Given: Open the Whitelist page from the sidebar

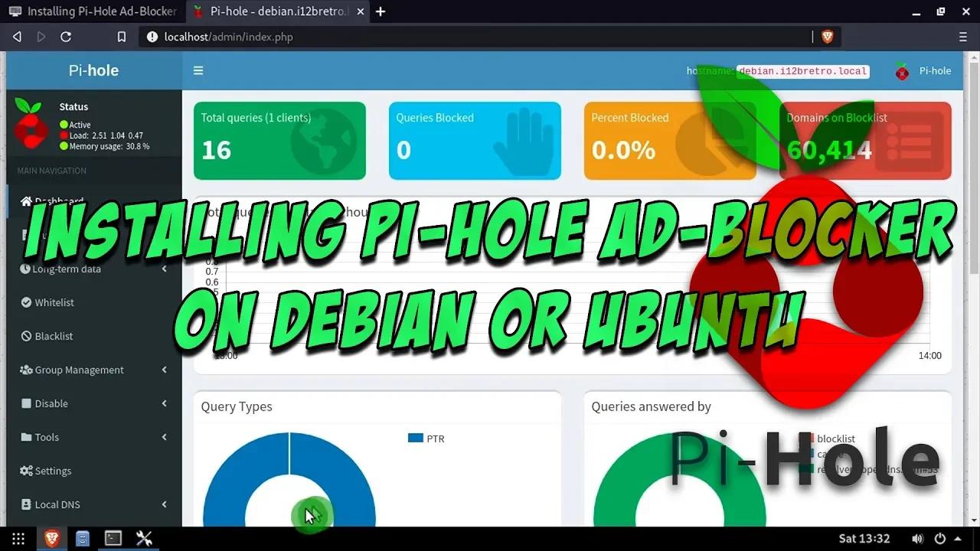Looking at the screenshot, I should [53, 302].
